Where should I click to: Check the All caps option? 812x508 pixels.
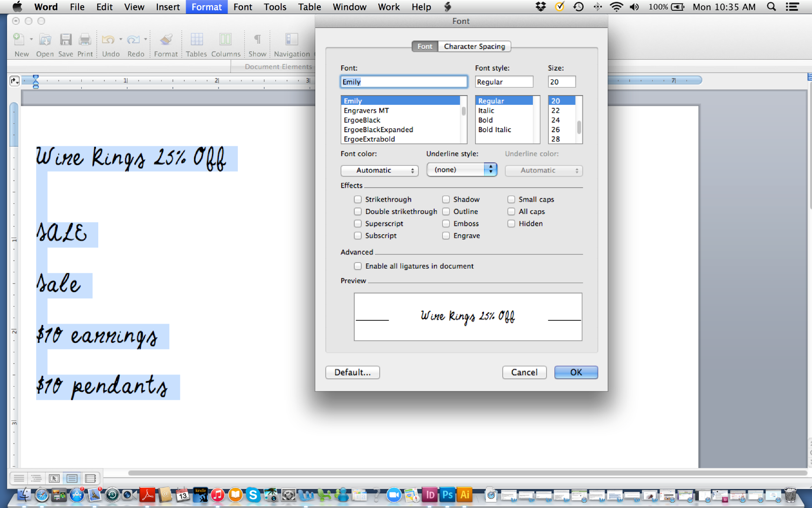click(511, 211)
